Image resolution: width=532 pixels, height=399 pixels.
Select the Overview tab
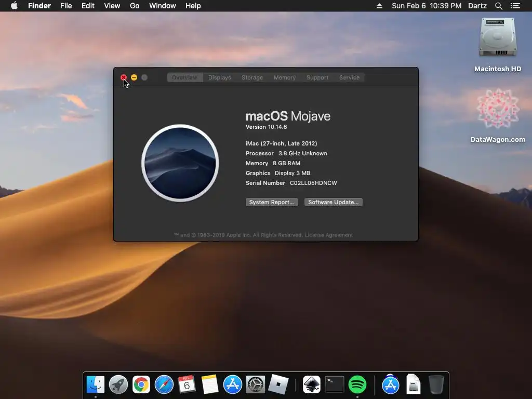[184, 77]
